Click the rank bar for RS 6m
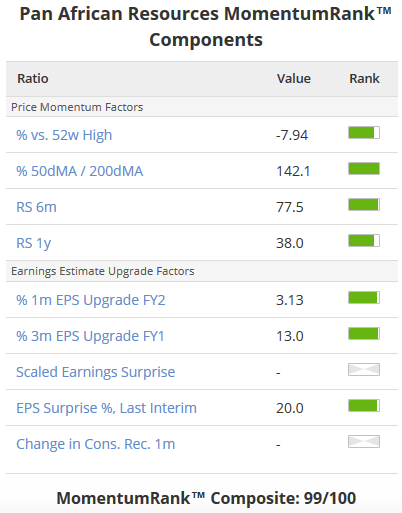 point(364,205)
